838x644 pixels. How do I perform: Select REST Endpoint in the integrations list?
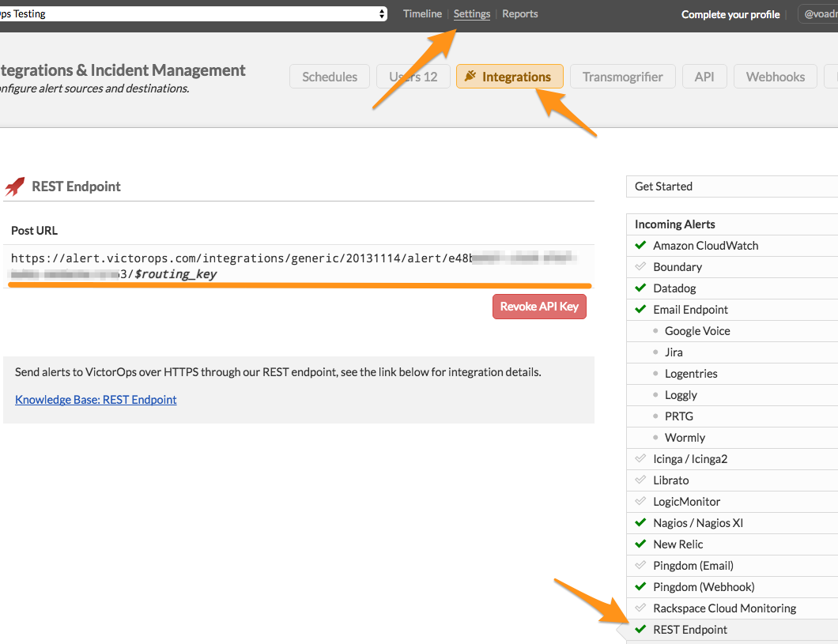click(x=732, y=630)
